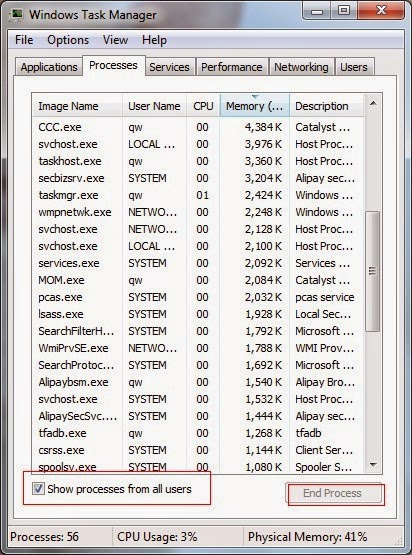This screenshot has height=555, width=412.
Task: Sort by Description column header
Action: point(326,106)
